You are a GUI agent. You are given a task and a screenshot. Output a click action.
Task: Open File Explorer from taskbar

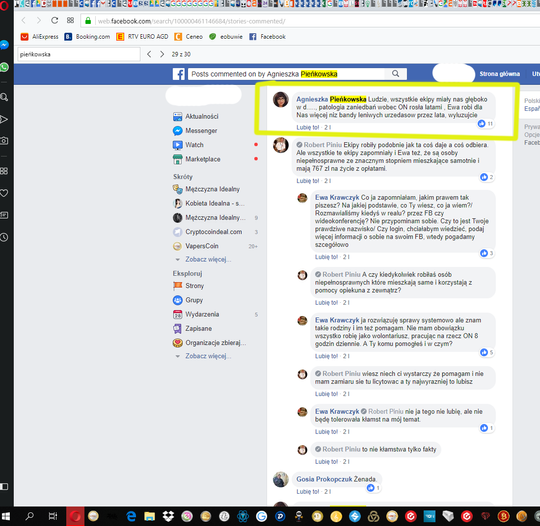point(149,516)
